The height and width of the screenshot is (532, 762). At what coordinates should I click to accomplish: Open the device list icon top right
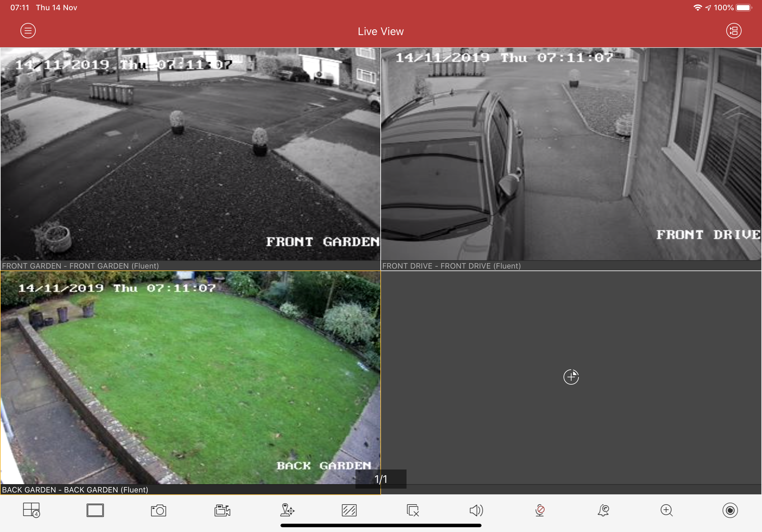point(734,31)
